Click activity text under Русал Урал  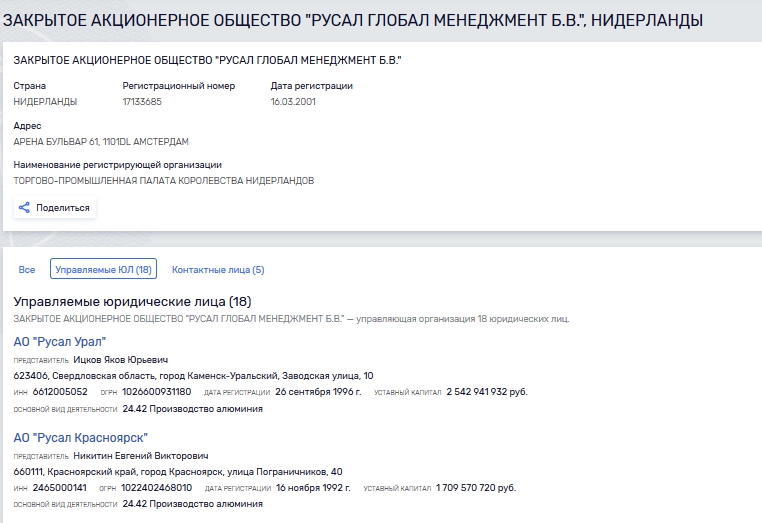coord(192,409)
